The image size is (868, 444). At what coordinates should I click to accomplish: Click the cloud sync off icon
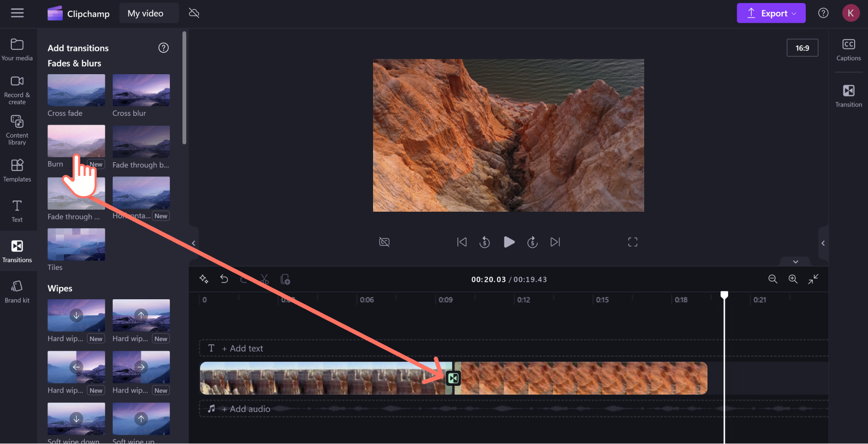click(194, 13)
